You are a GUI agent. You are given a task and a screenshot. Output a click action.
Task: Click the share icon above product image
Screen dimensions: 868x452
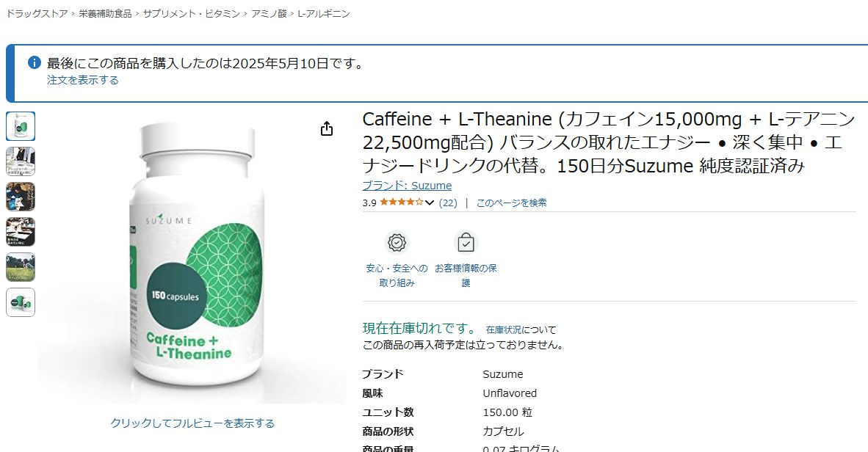tap(327, 129)
